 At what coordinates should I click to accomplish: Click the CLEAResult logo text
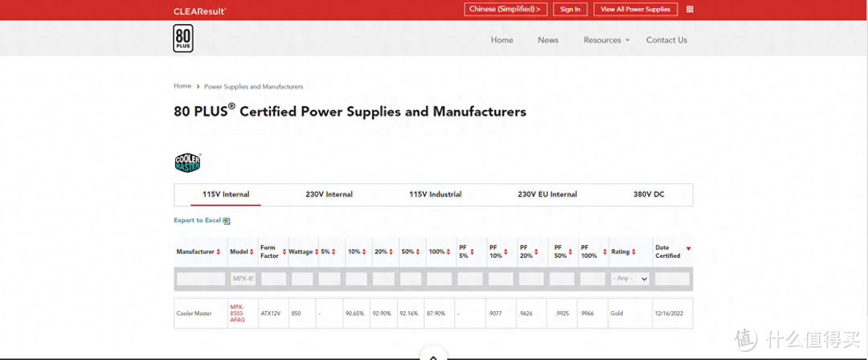pyautogui.click(x=200, y=11)
